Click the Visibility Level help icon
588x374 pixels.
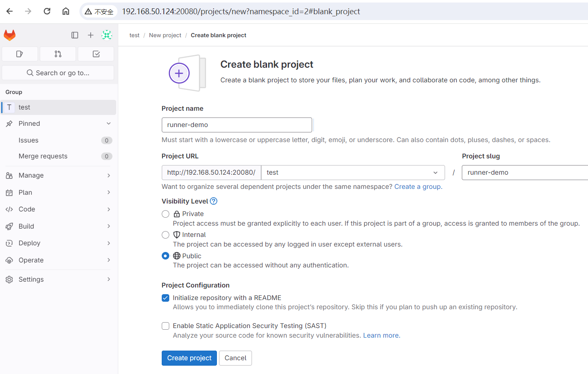214,201
